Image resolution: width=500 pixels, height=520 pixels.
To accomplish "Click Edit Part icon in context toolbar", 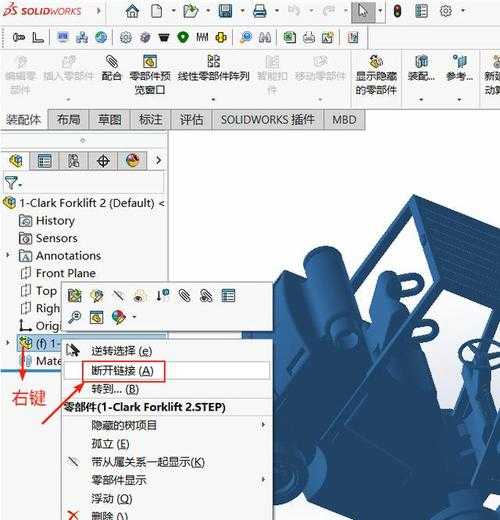I will 97,296.
